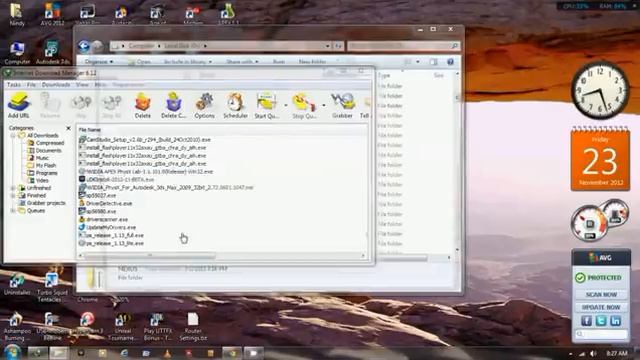This screenshot has height=360, width=640.
Task: Open the Downloads menu in IDM
Action: tap(56, 84)
